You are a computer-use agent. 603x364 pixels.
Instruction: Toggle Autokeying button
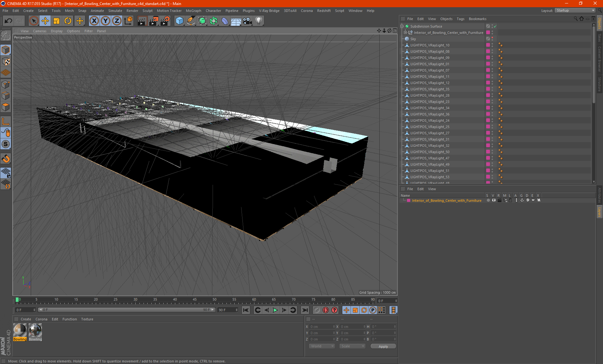tap(326, 310)
